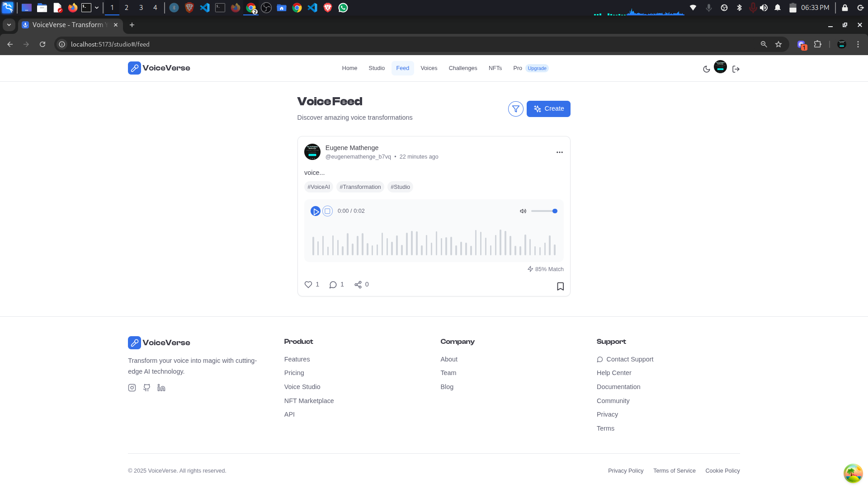Expand the Chrome tab search chevron
The image size is (868, 488).
(x=9, y=25)
